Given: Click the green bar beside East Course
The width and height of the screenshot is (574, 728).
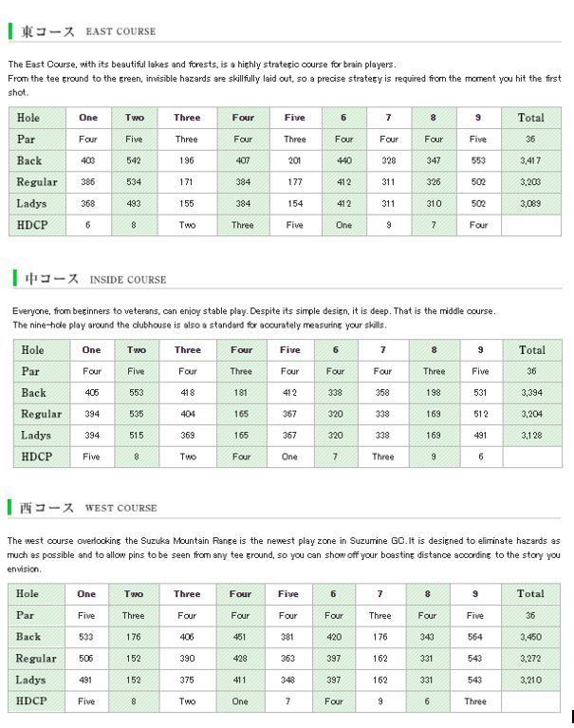Looking at the screenshot, I should click(x=9, y=31).
